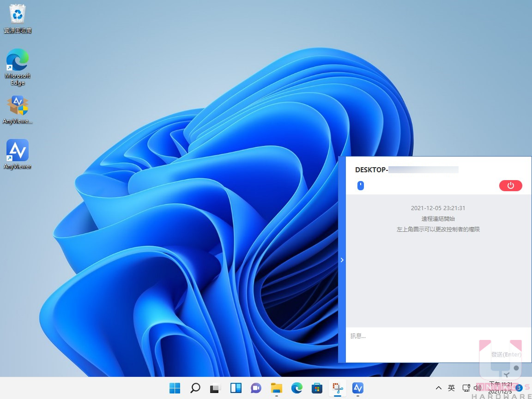The image size is (532, 399).
Task: Open the AnyViewer desktop shortcut
Action: (17, 154)
